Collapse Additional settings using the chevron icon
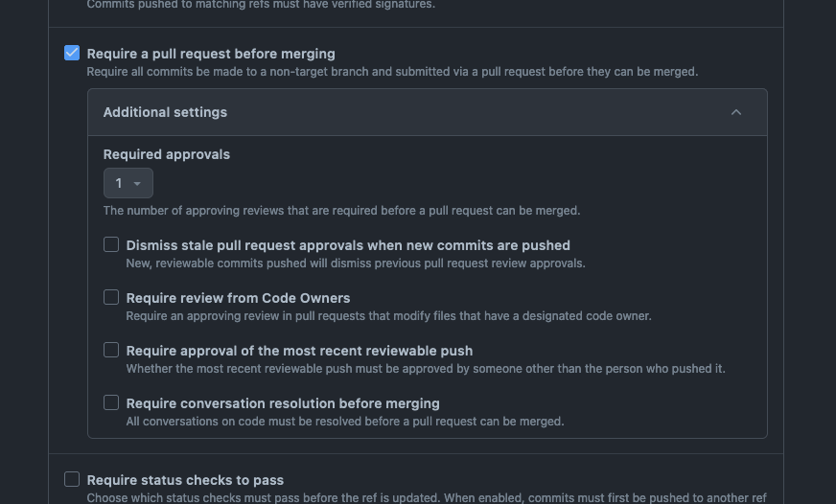 tap(736, 112)
